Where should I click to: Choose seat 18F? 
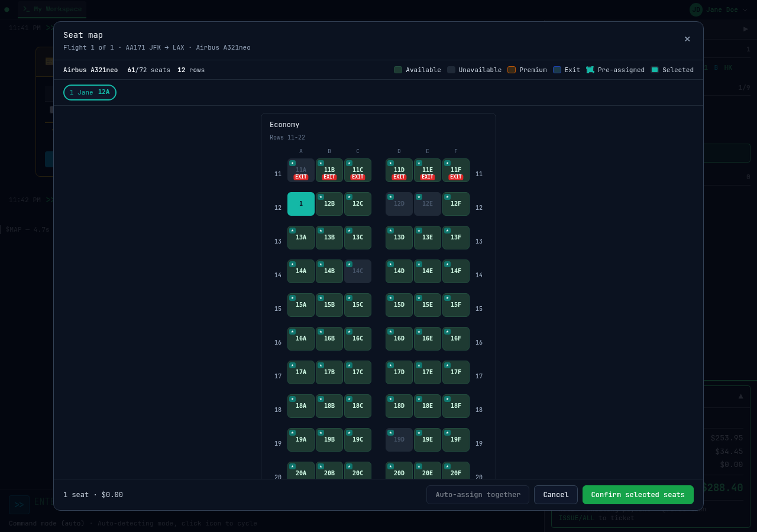click(456, 406)
